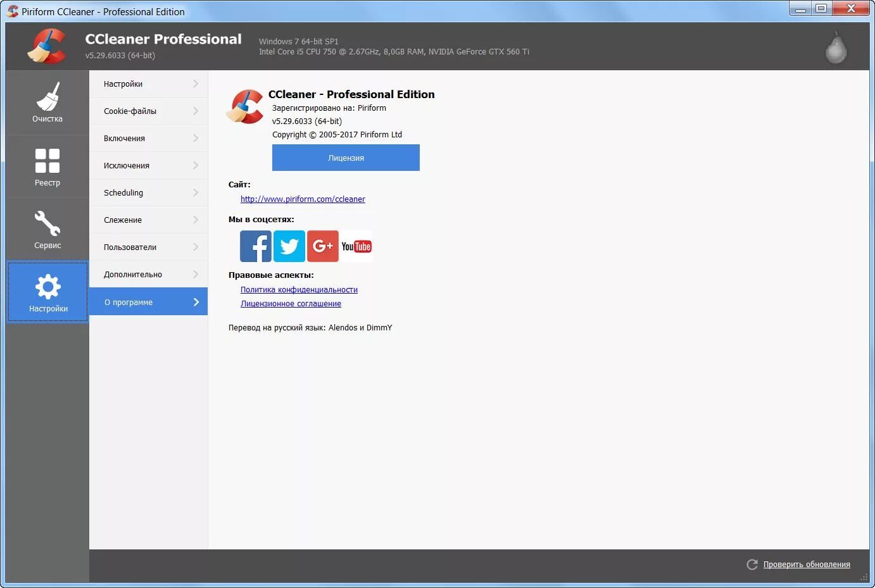The width and height of the screenshot is (875, 588).
Task: Click Проверить обновления link
Action: (x=807, y=565)
